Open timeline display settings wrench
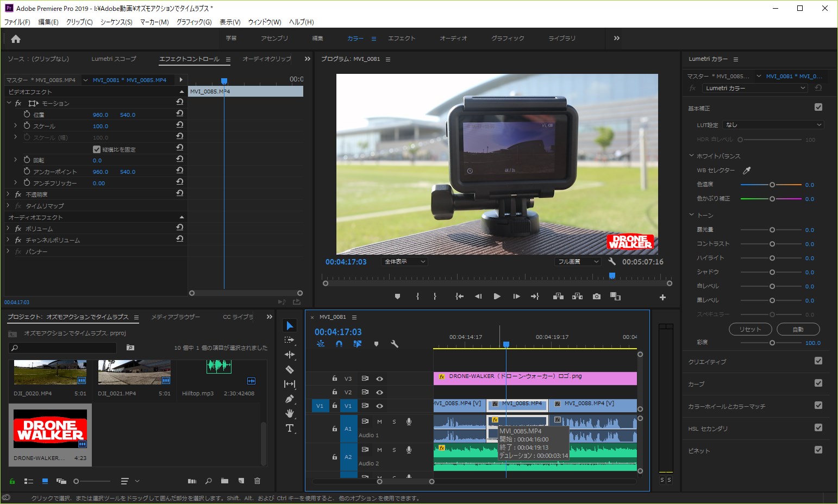The image size is (838, 504). [395, 344]
